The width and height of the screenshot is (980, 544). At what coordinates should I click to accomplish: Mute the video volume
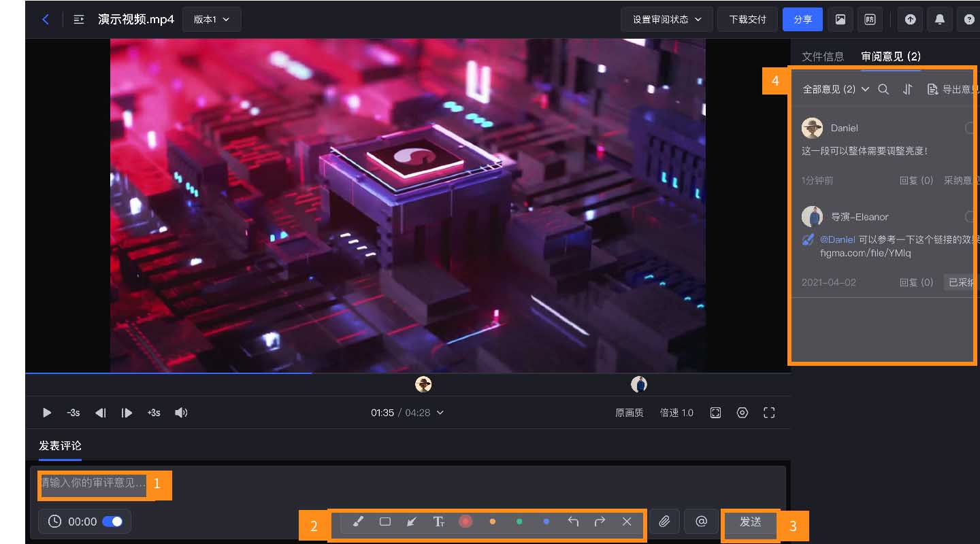pyautogui.click(x=181, y=413)
